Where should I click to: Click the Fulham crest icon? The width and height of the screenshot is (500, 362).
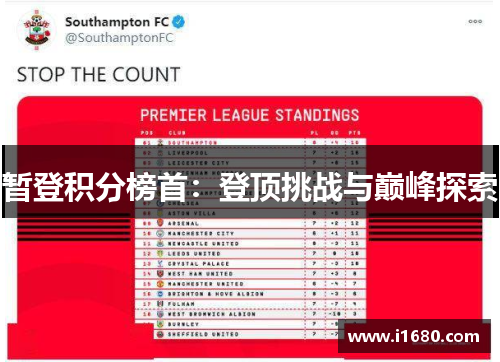coord(160,304)
